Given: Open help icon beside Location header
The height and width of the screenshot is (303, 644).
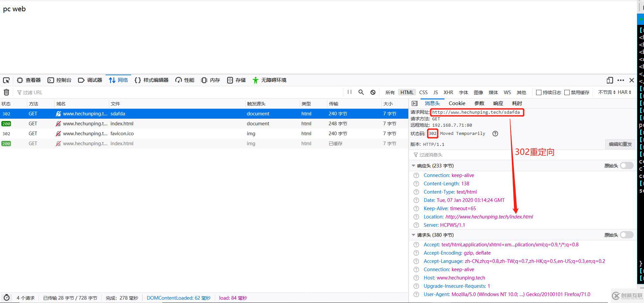Looking at the screenshot, I should point(416,217).
